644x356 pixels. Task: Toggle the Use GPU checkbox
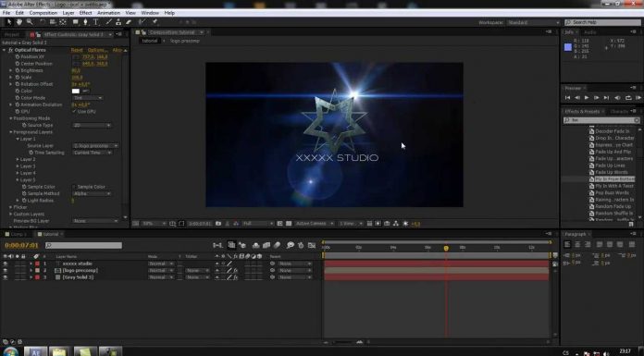click(74, 111)
